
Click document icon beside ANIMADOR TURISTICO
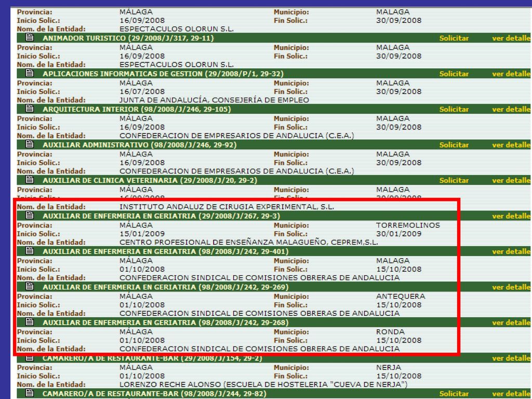point(30,37)
